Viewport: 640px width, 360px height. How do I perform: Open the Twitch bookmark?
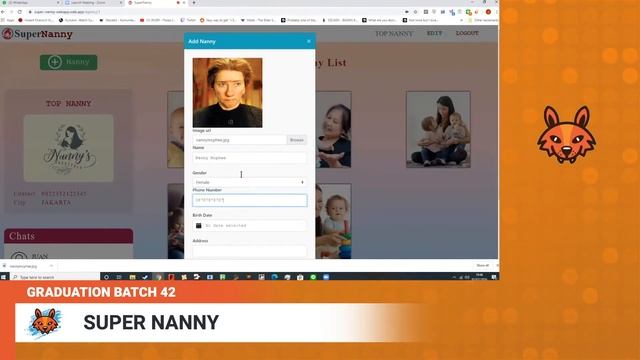(188, 20)
